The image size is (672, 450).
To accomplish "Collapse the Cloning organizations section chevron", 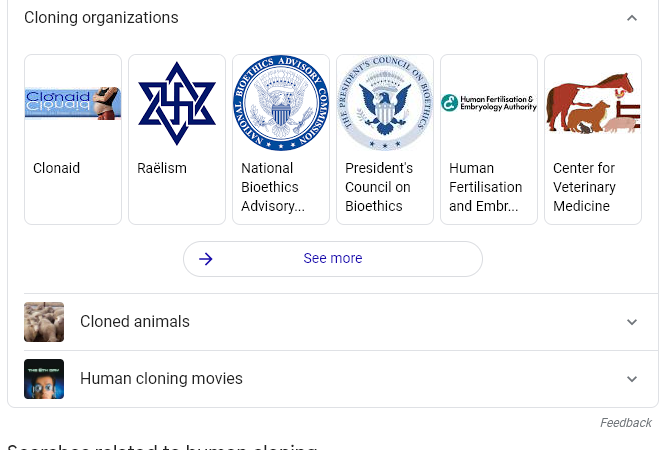I will [x=632, y=18].
